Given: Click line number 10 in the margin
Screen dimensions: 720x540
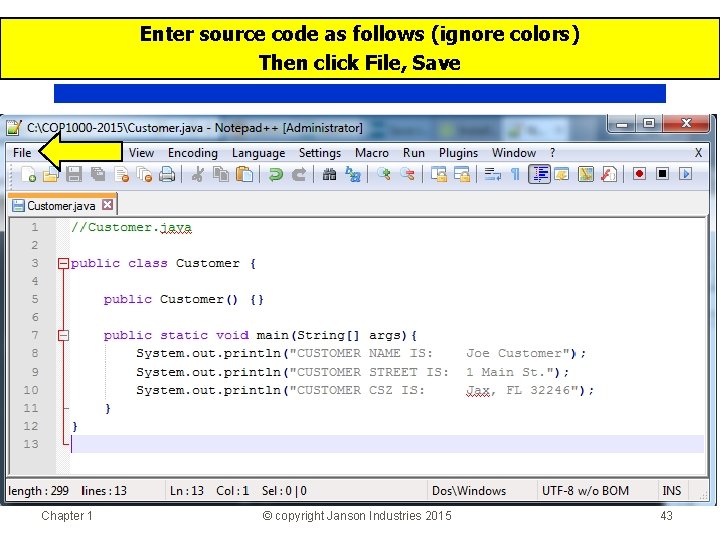Looking at the screenshot, I should point(31,390).
